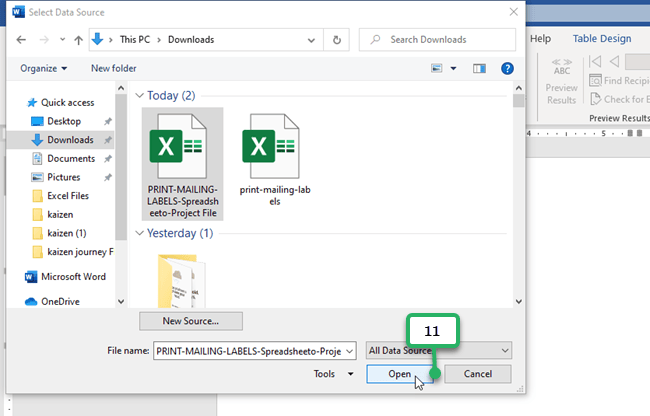
Task: Select Microsoft Word in the navigation pane
Action: click(65, 276)
